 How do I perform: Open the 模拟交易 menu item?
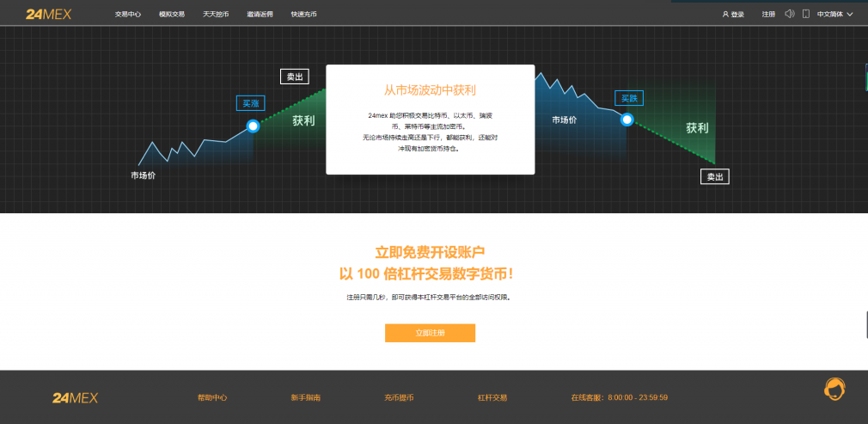tap(172, 15)
